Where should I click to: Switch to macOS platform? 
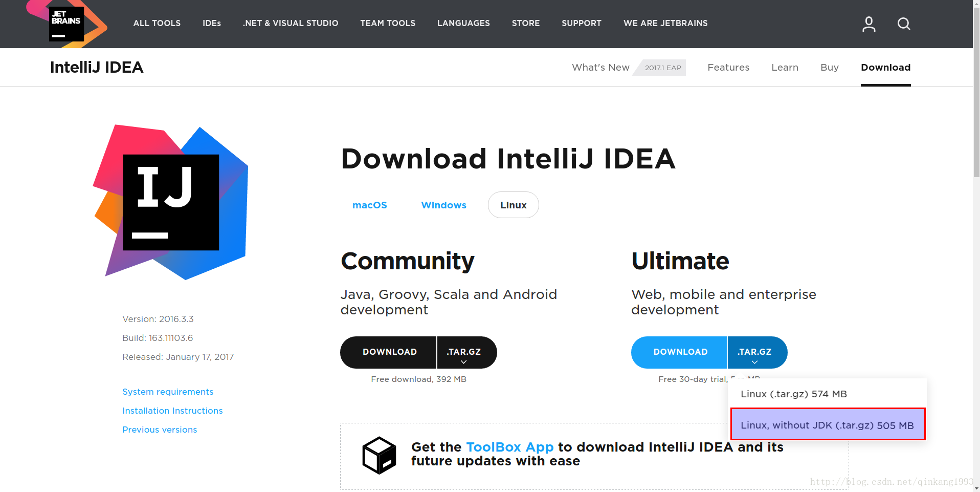coord(370,205)
